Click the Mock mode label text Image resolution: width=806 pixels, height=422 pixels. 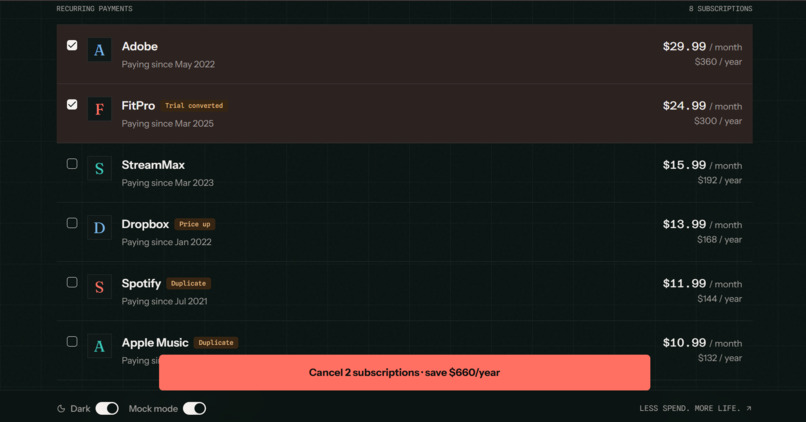[153, 409]
